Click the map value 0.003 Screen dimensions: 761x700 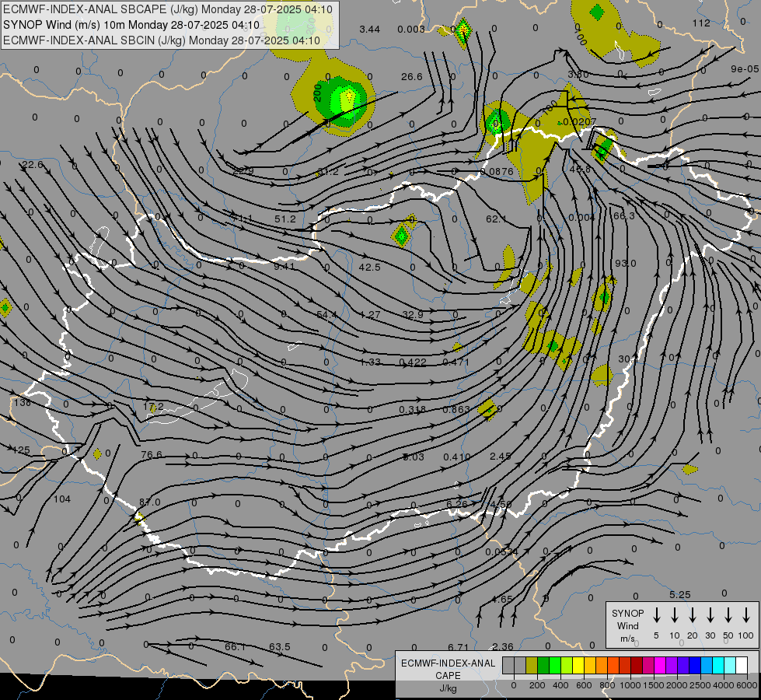[x=411, y=30]
